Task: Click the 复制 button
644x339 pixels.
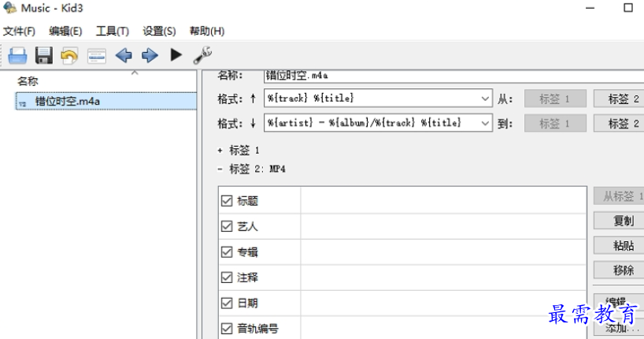Action: click(x=619, y=221)
